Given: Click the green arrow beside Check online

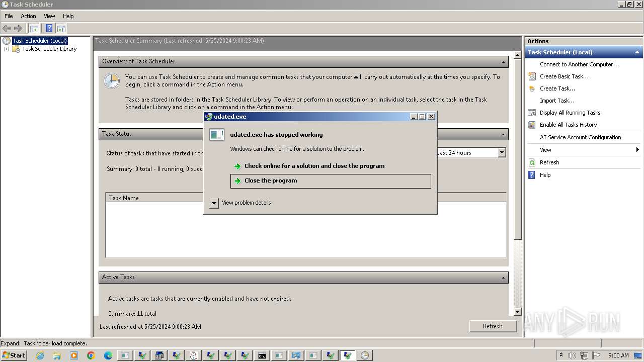Looking at the screenshot, I should coord(237,166).
